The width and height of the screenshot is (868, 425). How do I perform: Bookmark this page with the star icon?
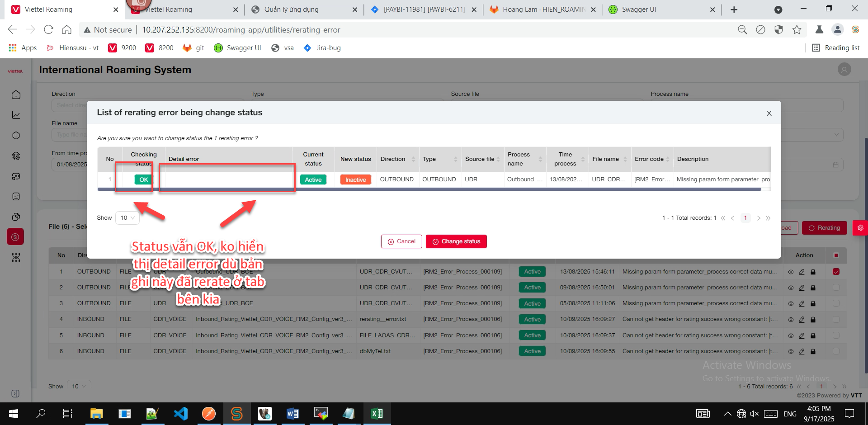(x=797, y=30)
